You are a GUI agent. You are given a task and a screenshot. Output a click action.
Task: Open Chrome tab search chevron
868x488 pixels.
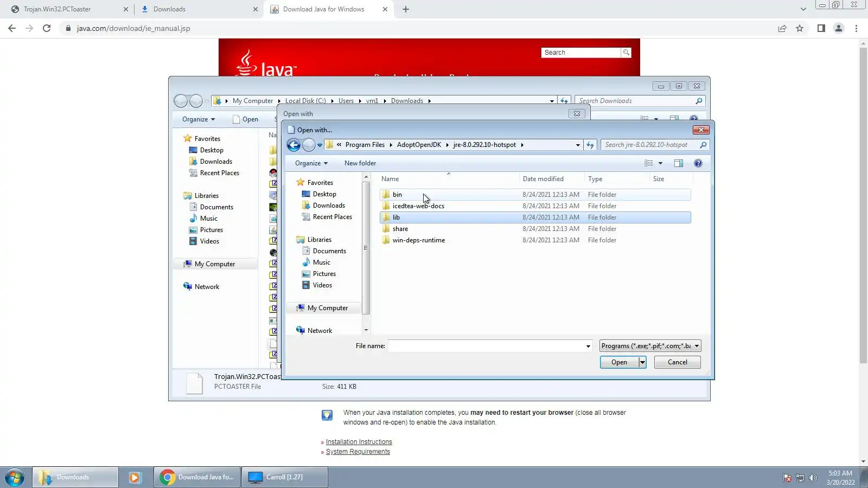(x=803, y=9)
